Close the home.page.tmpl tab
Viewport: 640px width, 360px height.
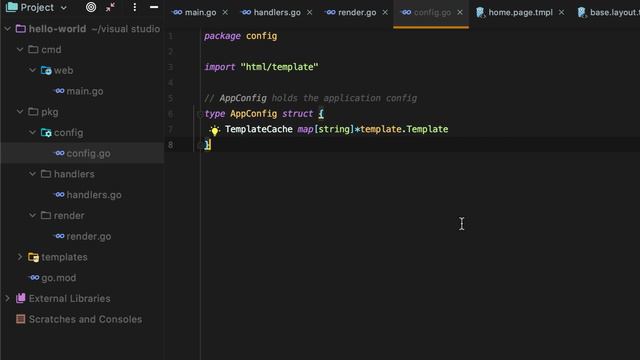click(x=562, y=13)
